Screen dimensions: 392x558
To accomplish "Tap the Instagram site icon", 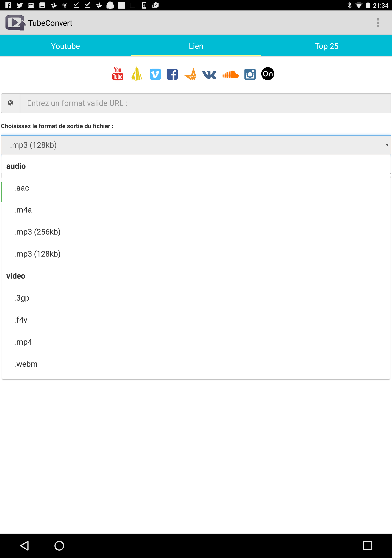I will point(250,74).
